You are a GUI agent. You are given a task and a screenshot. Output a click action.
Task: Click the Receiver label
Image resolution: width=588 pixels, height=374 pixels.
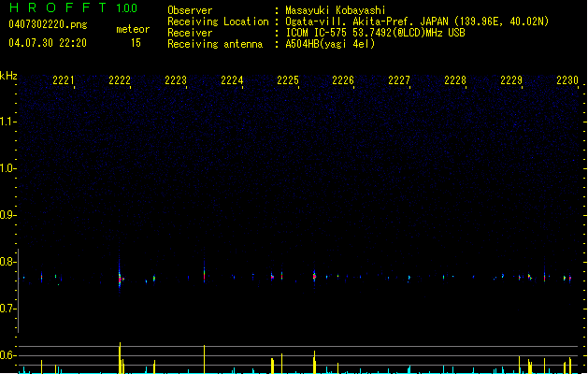190,33
